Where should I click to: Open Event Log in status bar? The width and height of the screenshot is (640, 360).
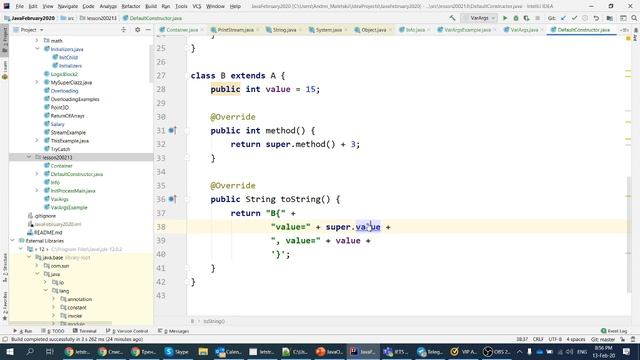pos(614,331)
